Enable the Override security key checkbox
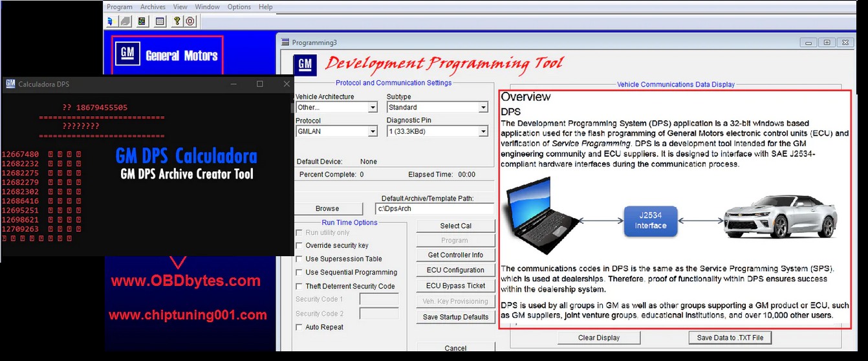This screenshot has height=361, width=868. [299, 246]
